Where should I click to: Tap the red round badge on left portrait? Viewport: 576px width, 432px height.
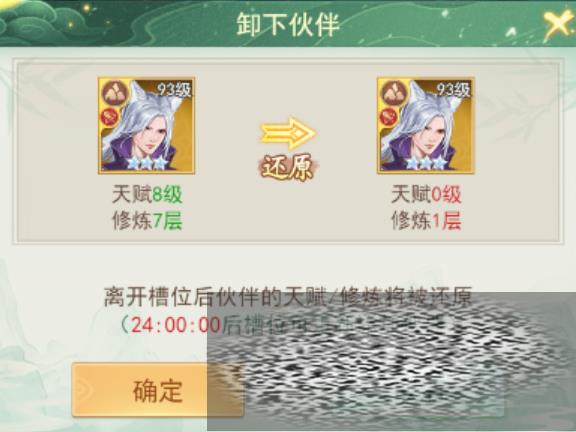[109, 117]
